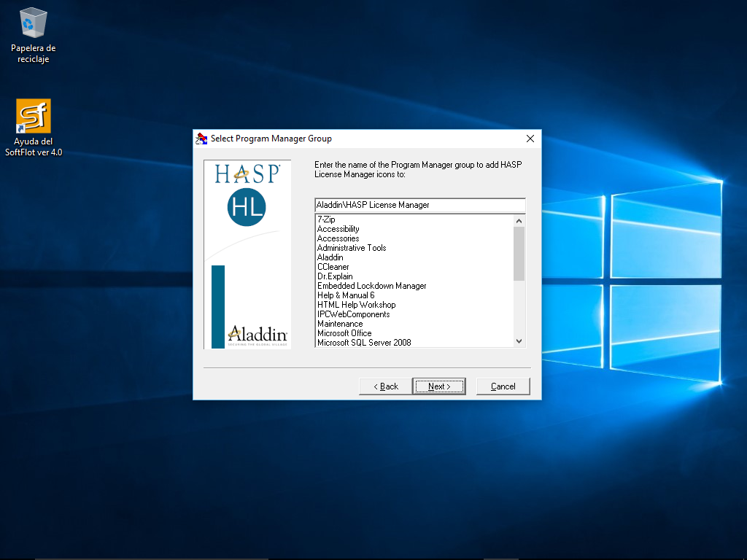
Task: Click the Next button
Action: click(x=438, y=386)
